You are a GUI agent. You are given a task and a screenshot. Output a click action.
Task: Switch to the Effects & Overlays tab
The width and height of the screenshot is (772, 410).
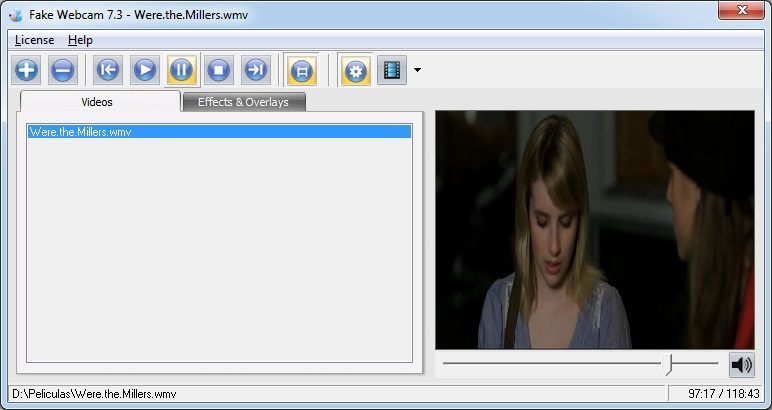coord(243,102)
